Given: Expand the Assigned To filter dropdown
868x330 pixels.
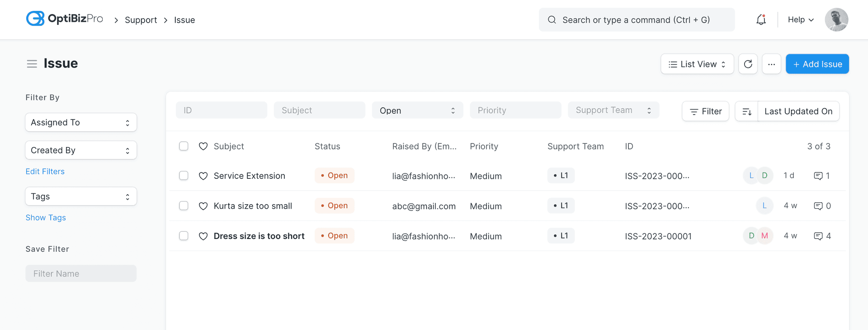Looking at the screenshot, I should pyautogui.click(x=81, y=123).
